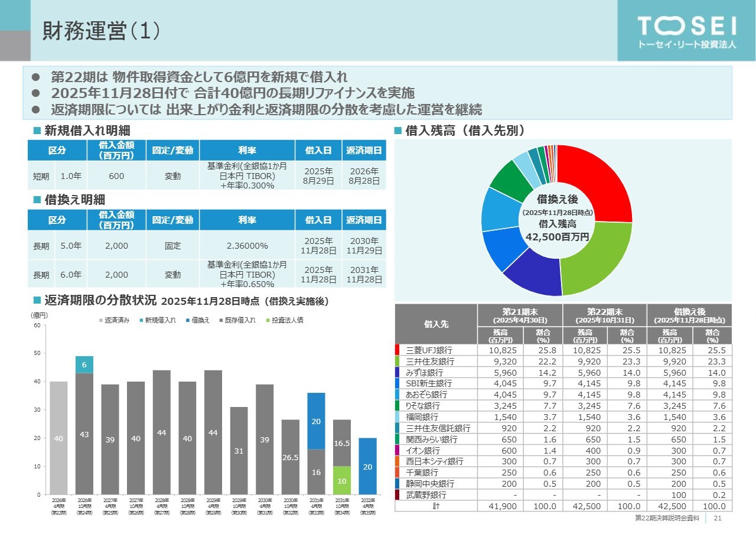The height and width of the screenshot is (534, 756).
Task: Click the grey 返済済み legend marker
Action: pyautogui.click(x=101, y=320)
